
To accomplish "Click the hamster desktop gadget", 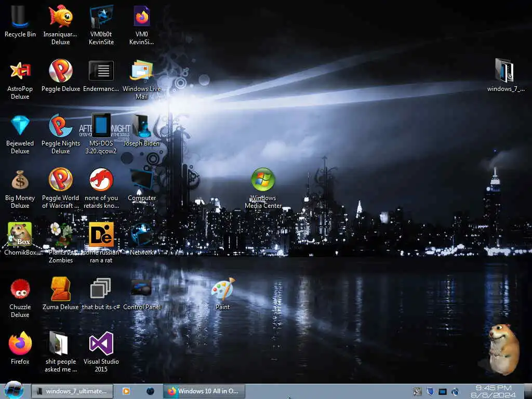I will 503,350.
